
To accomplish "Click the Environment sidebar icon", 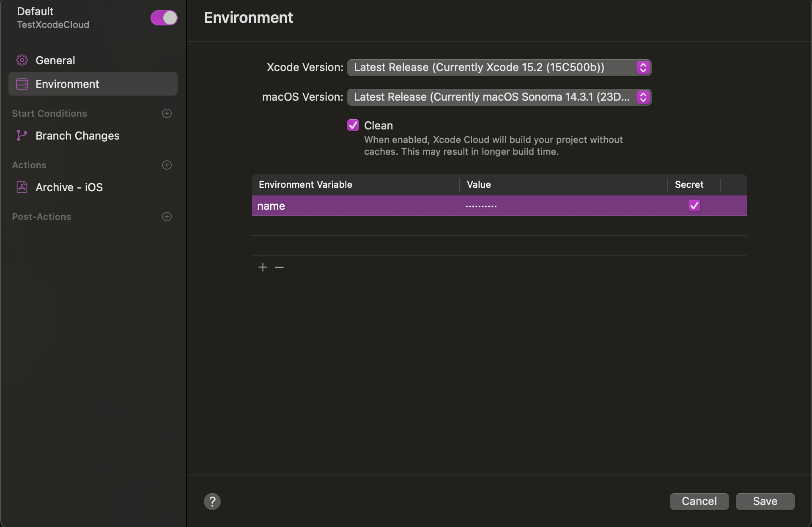I will tap(22, 84).
